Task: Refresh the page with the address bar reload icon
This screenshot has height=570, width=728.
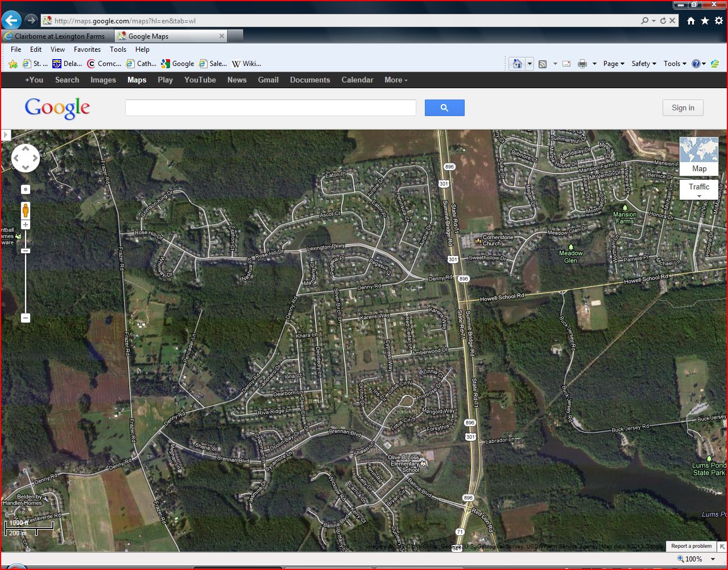Action: (x=663, y=20)
